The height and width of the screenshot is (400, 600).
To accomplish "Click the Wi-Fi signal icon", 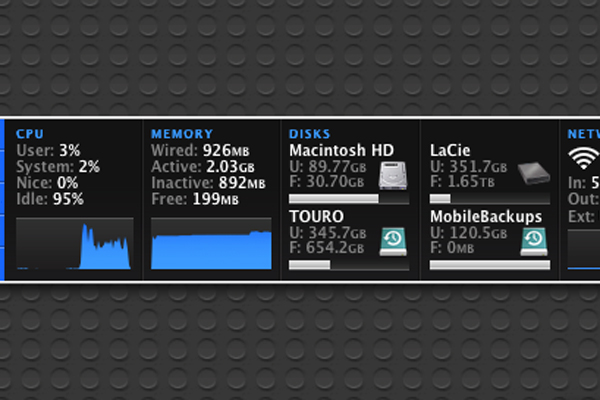I will tap(584, 158).
